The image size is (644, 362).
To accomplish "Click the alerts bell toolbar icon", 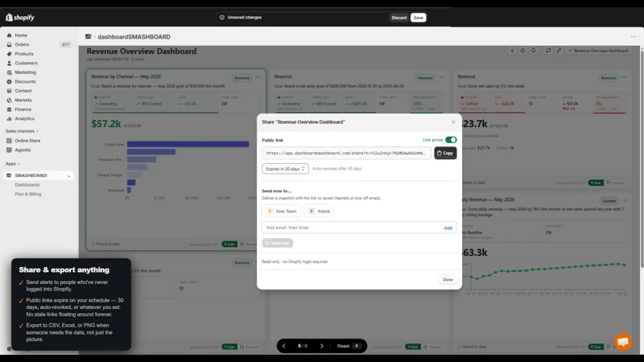I will [x=533, y=51].
